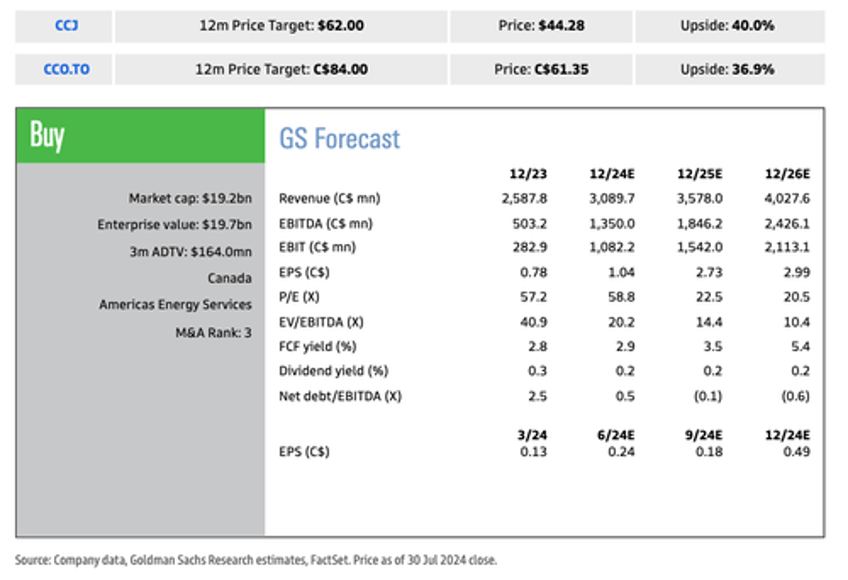Select the Net debt/EBITDA (X) row label
The width and height of the screenshot is (848, 580).
pos(340,396)
